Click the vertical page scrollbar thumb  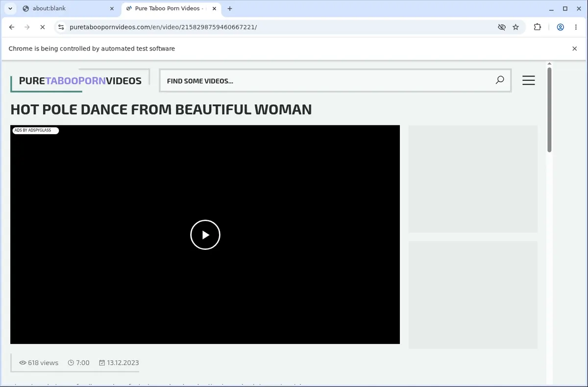click(549, 110)
